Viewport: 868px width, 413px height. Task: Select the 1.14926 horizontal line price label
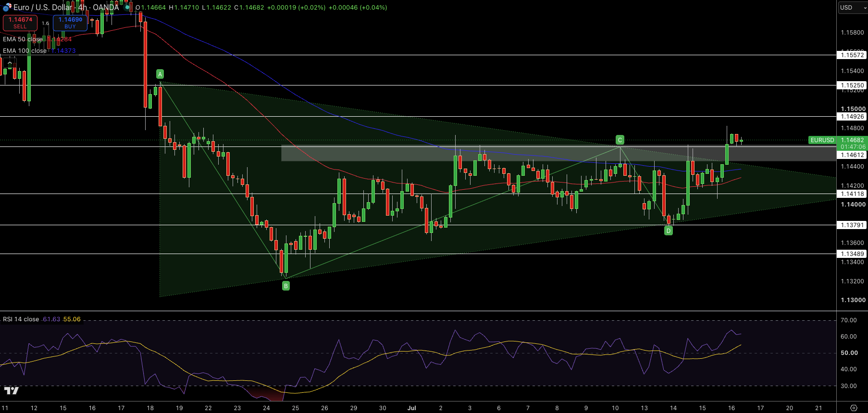(x=852, y=117)
